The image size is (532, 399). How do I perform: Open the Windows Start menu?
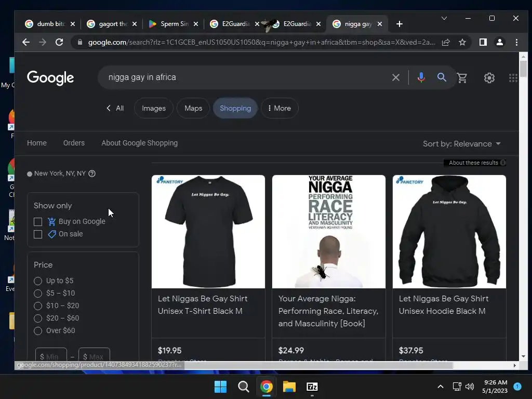[x=220, y=387]
